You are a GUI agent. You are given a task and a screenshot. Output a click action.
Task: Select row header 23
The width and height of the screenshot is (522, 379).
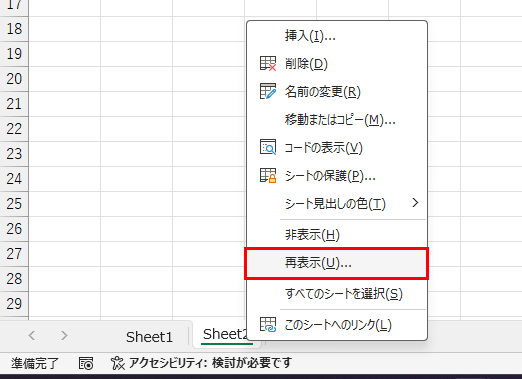pos(14,154)
